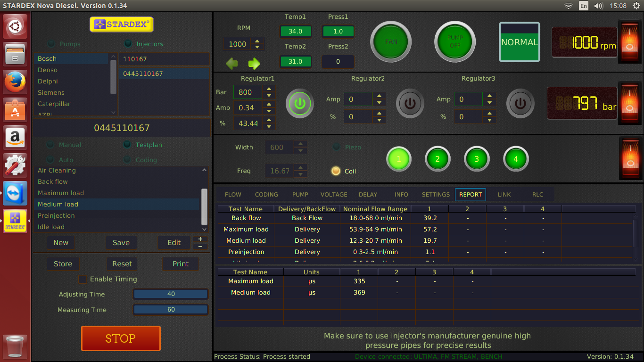Select the Piezo injector type

[x=336, y=147]
